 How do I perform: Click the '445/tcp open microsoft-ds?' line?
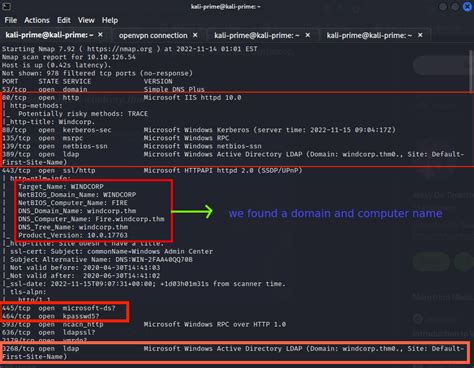point(59,308)
